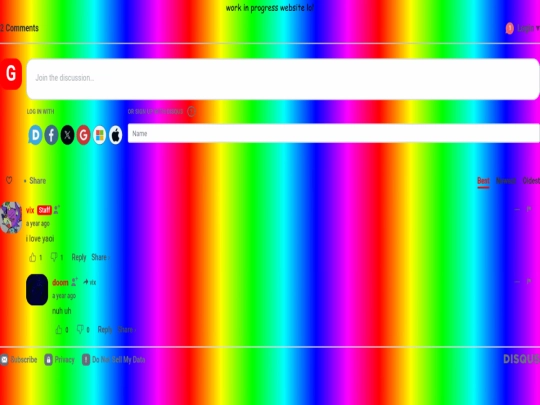Flag vix's comment
The height and width of the screenshot is (405, 540).
[529, 209]
